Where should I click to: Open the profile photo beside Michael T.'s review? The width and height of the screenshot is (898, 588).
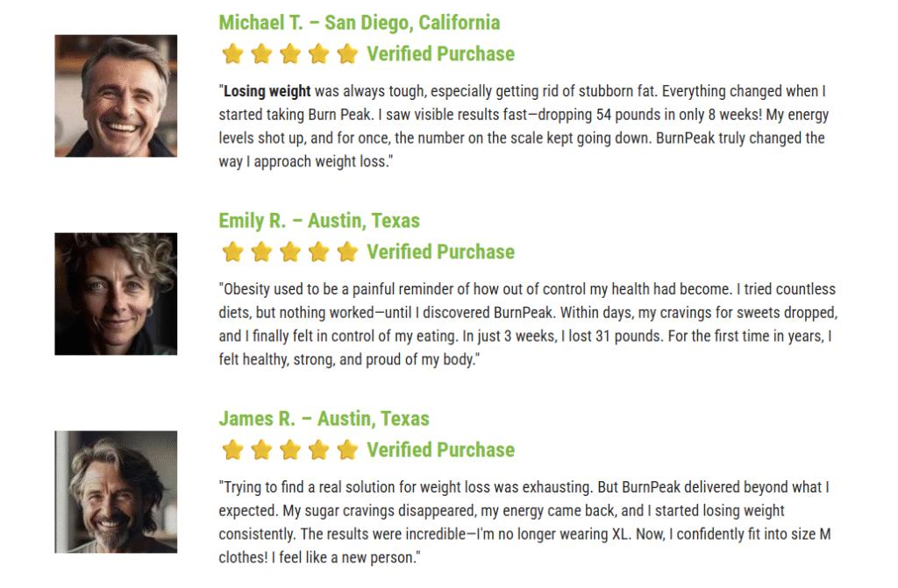point(116,96)
